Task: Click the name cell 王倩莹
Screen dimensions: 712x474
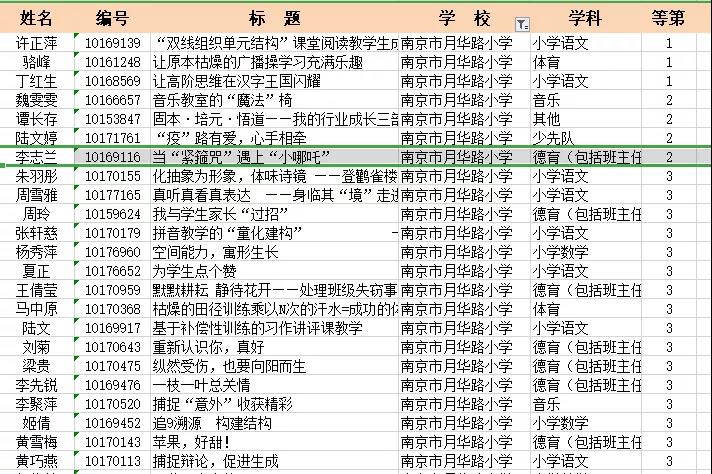Action: [x=36, y=290]
